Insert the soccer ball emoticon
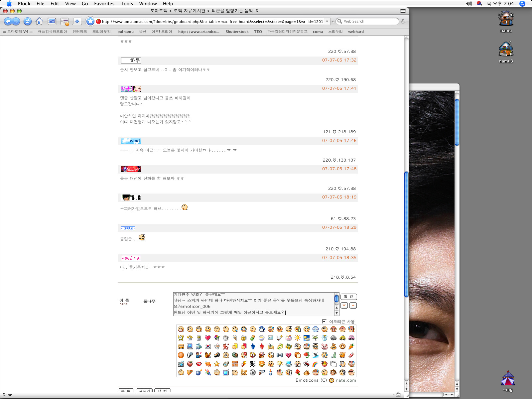The width and height of the screenshot is (532, 399). tap(253, 372)
